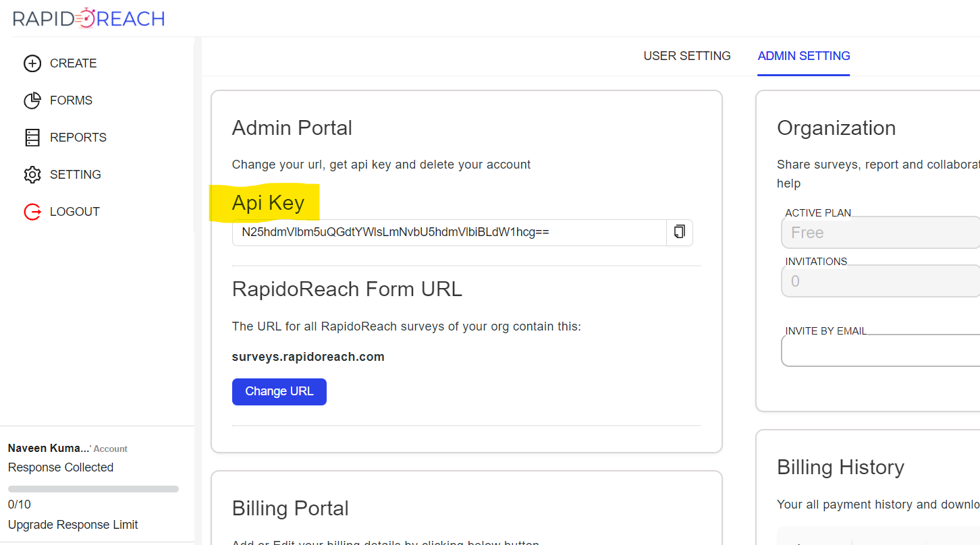
Task: Click the 0/10 response count
Action: point(20,505)
